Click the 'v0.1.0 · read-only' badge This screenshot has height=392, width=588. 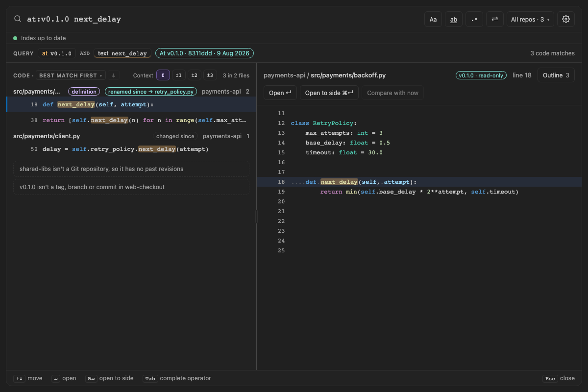coord(482,75)
